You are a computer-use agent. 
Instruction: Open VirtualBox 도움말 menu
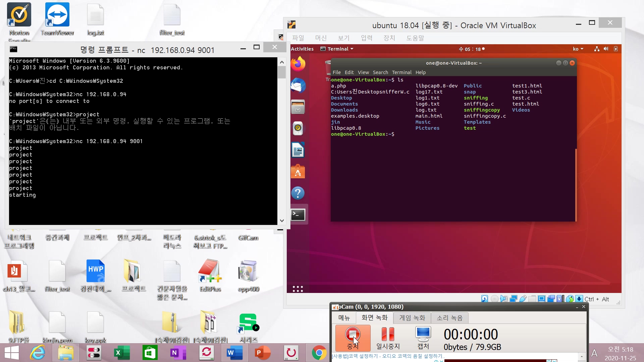coord(415,38)
